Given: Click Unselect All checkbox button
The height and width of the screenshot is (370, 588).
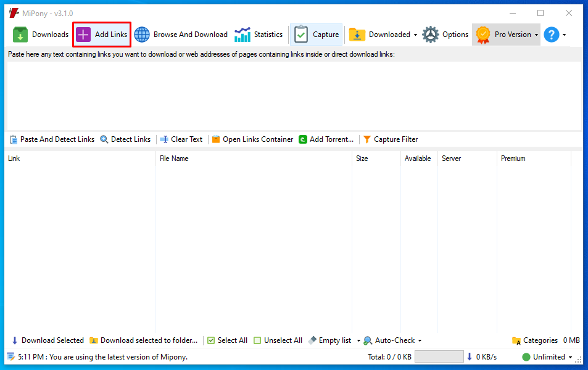Looking at the screenshot, I should [x=278, y=340].
